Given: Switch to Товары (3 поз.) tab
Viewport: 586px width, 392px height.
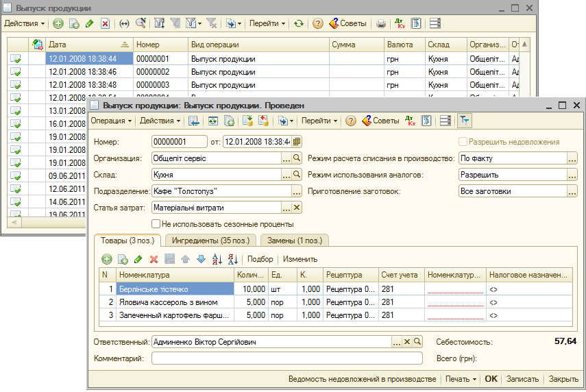Looking at the screenshot, I should tap(127, 241).
